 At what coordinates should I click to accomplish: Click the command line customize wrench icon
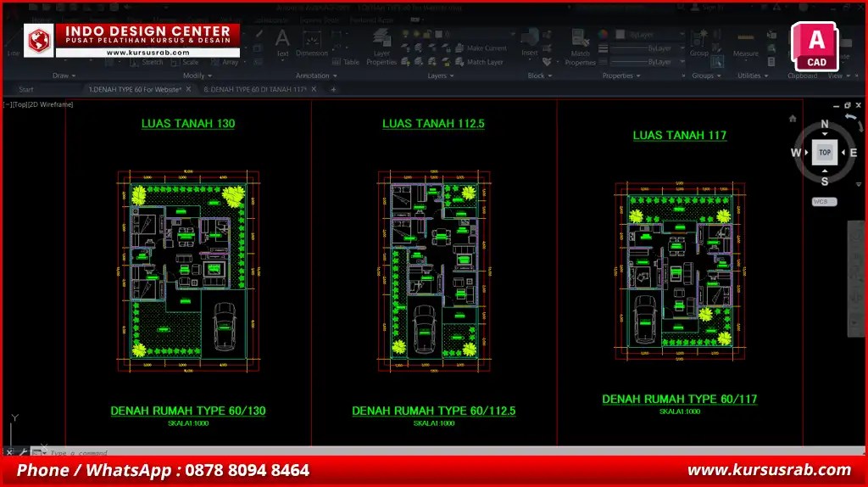point(23,452)
